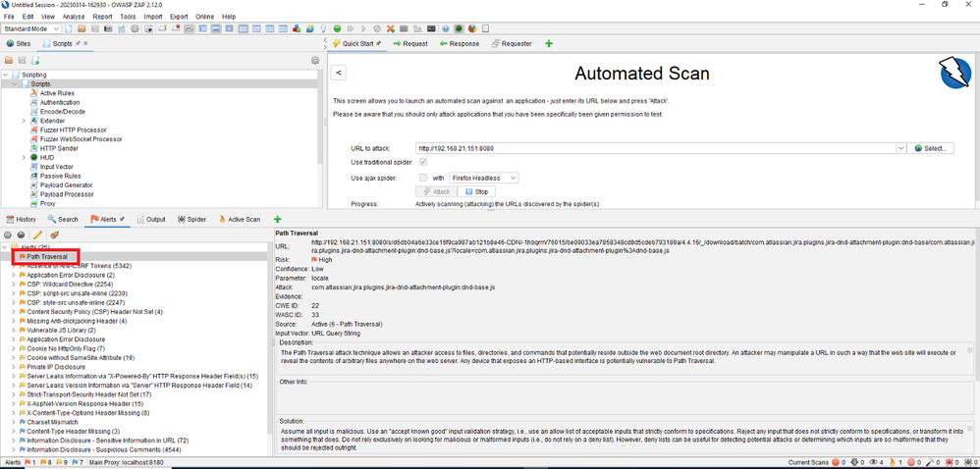Switch to the Spider tab
Screen dimensions: 980x469
tap(191, 219)
